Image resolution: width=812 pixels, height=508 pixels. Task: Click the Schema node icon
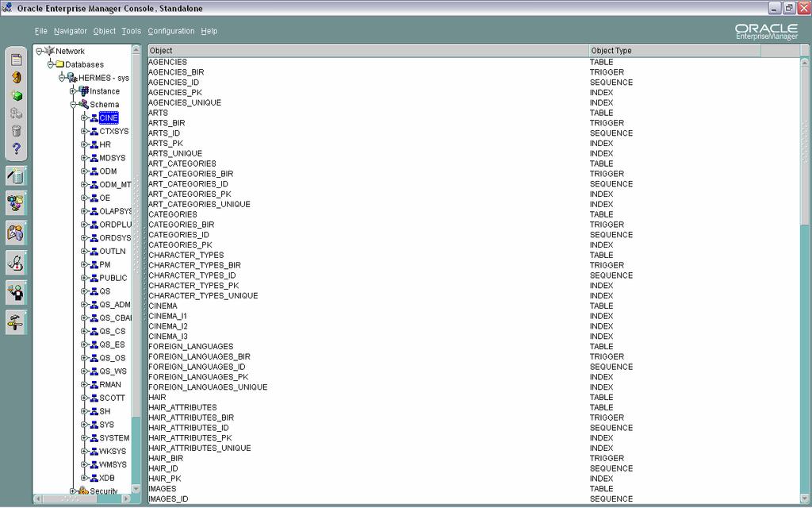pos(84,104)
